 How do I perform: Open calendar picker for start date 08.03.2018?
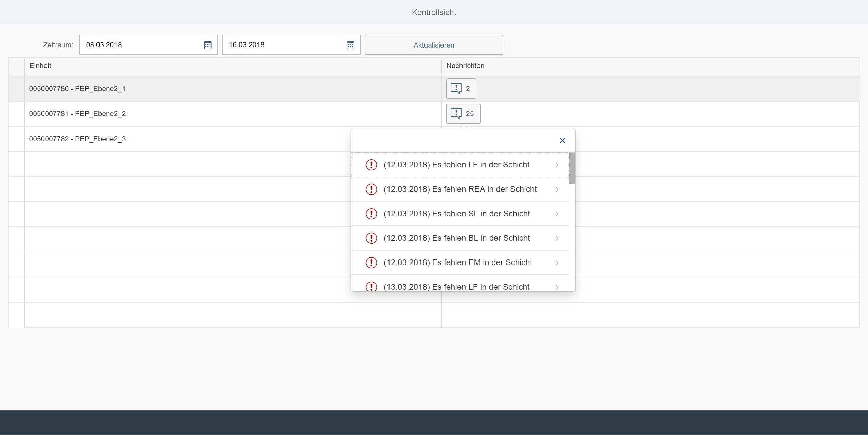[x=207, y=45]
